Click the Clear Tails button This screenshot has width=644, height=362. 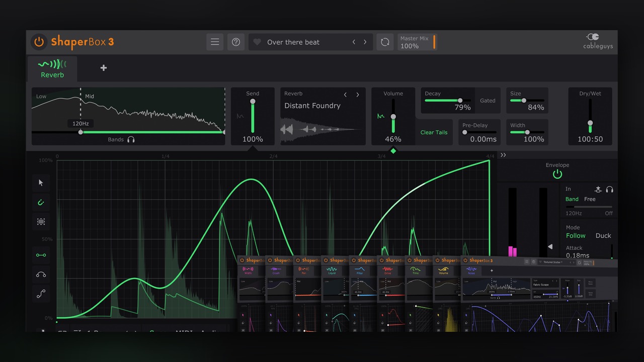point(434,132)
